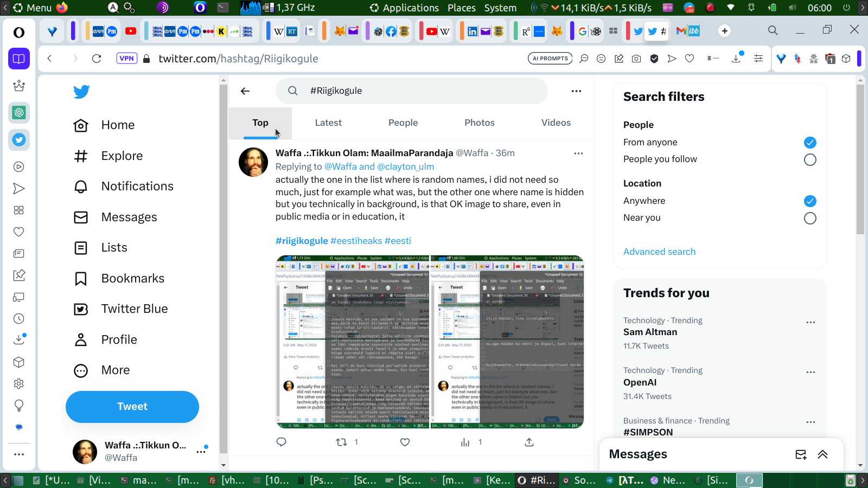
Task: Share the Waffa tweet
Action: coord(529,442)
